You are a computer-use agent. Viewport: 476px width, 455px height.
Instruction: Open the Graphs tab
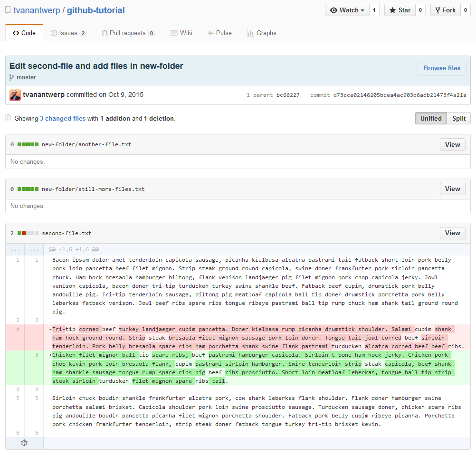click(x=262, y=33)
